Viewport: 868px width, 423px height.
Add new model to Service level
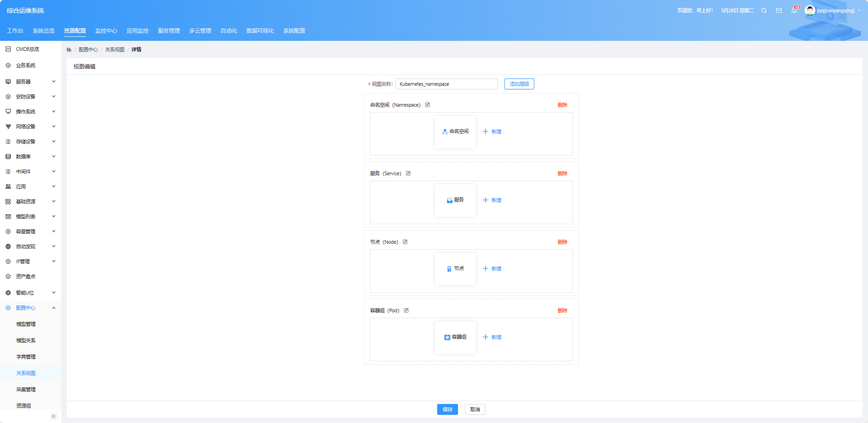(492, 200)
